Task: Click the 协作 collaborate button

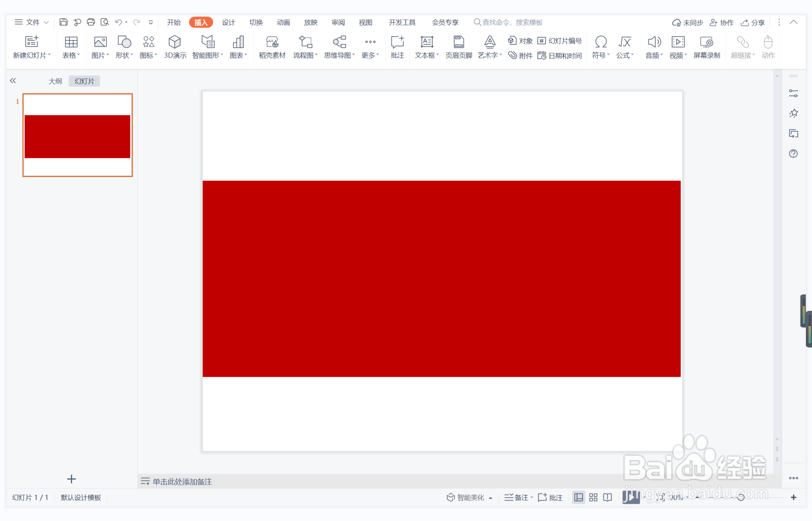Action: [722, 23]
